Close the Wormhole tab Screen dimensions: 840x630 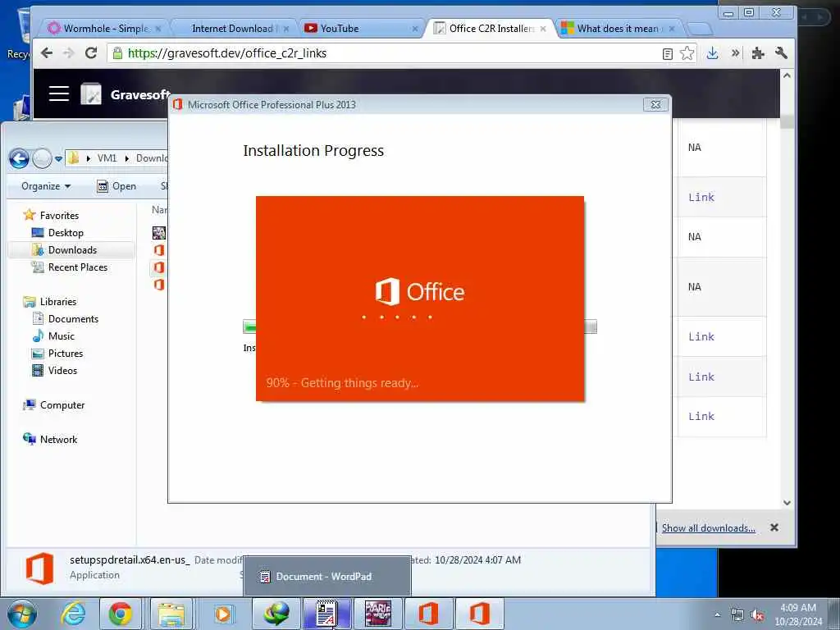pos(158,29)
